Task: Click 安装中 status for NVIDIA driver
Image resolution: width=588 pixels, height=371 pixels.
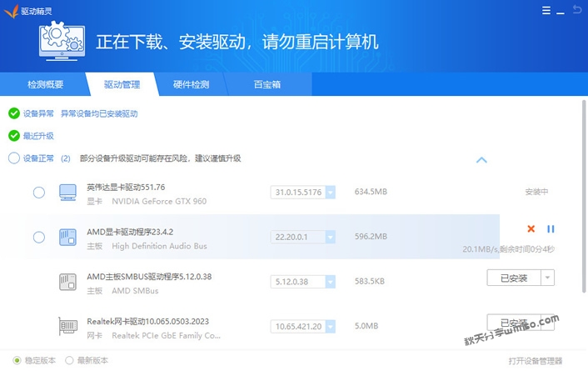Action: coord(536,192)
